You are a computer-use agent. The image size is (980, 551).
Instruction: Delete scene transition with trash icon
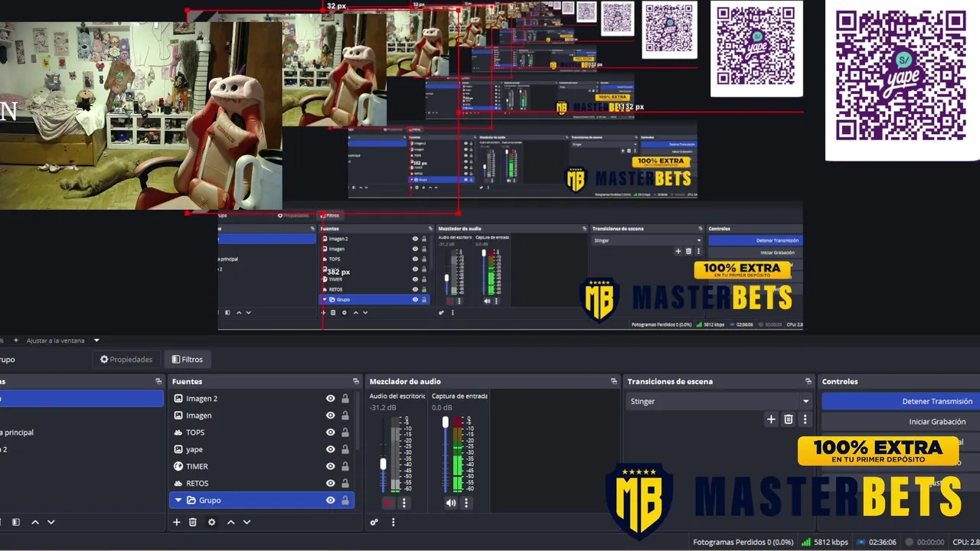pos(789,419)
